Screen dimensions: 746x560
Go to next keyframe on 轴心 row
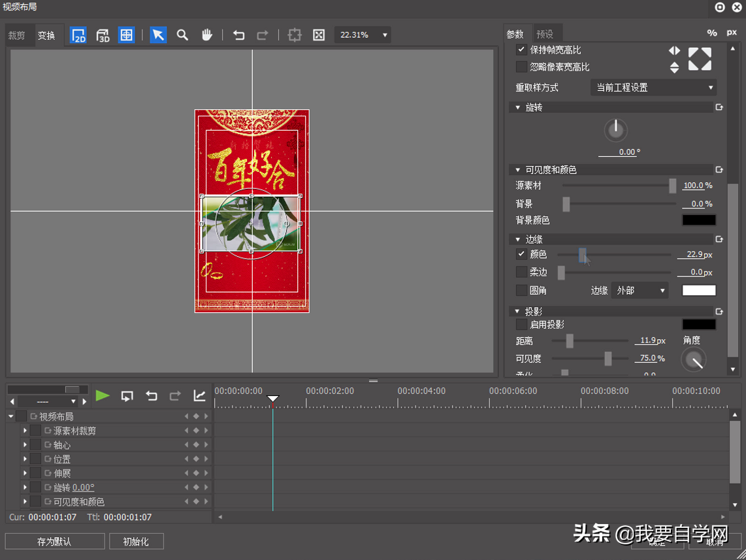(x=206, y=444)
